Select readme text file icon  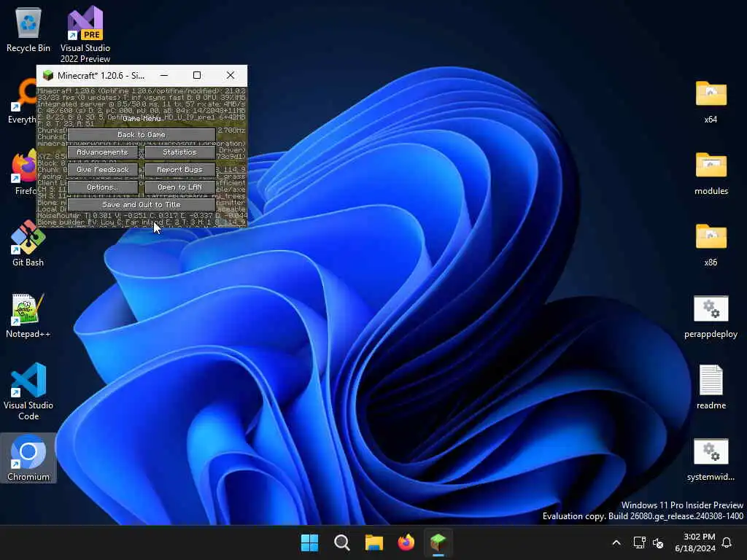711,386
